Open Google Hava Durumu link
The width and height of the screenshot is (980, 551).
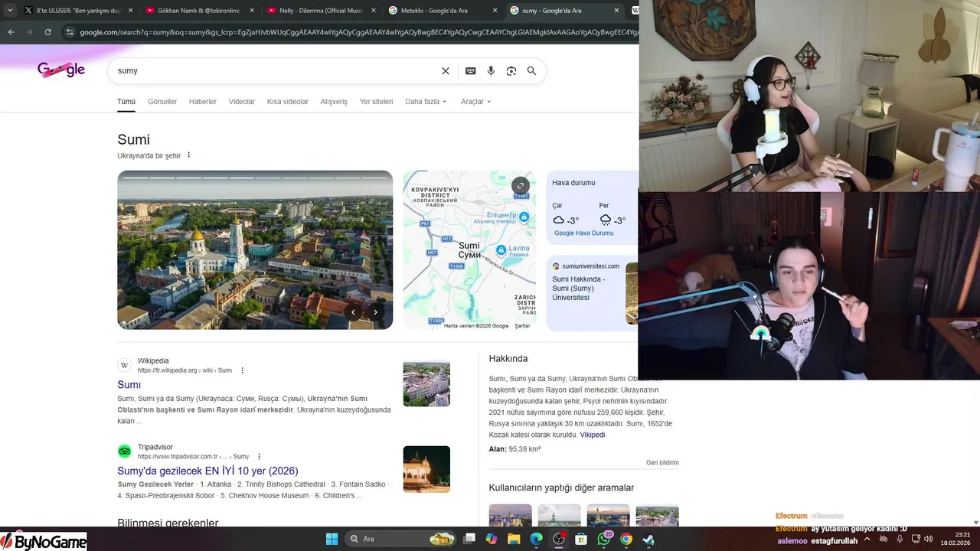pos(583,233)
